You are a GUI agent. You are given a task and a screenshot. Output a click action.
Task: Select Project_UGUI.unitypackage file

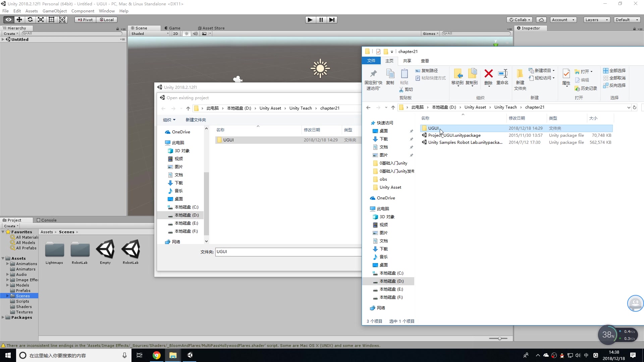517,135
